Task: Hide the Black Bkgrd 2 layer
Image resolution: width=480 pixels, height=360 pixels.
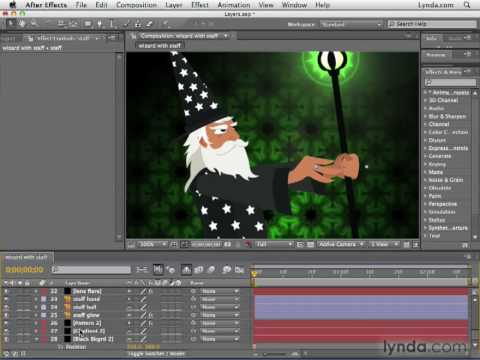Action: click(x=6, y=339)
